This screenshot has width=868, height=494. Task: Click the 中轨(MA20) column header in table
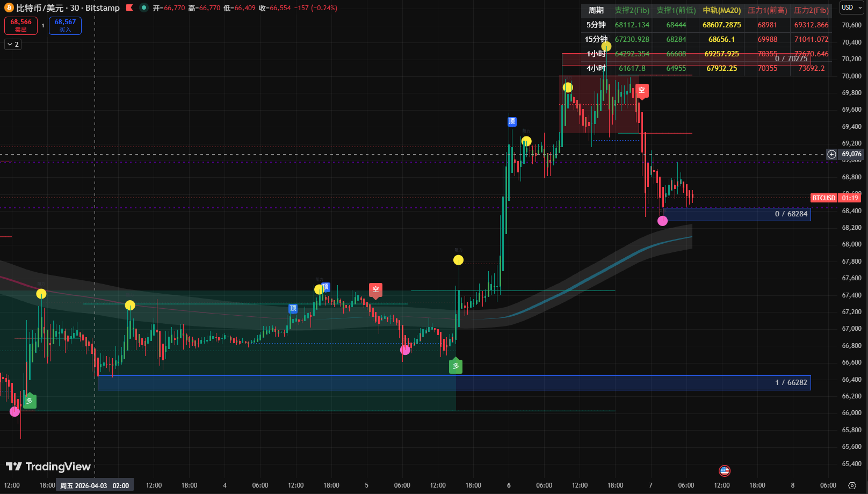(x=721, y=10)
